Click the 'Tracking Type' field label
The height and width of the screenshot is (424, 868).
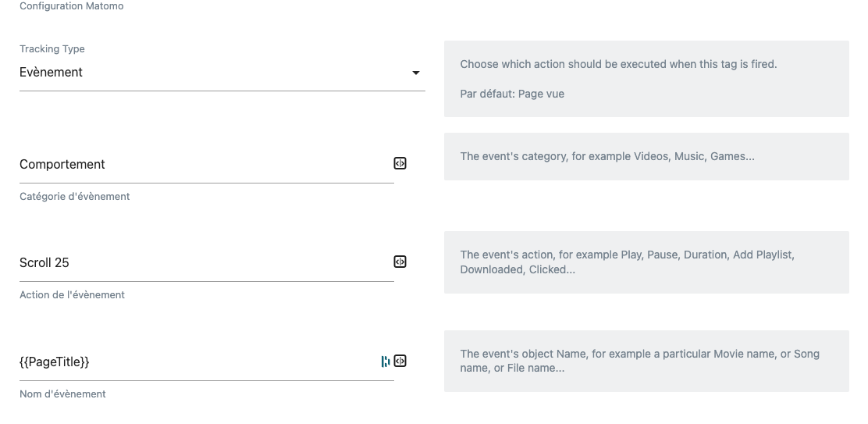pyautogui.click(x=52, y=48)
